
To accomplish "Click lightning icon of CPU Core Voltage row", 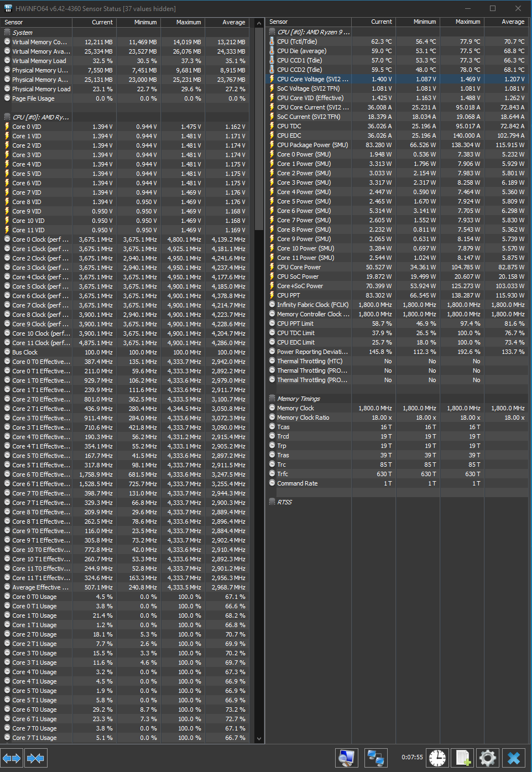I will pyautogui.click(x=272, y=79).
